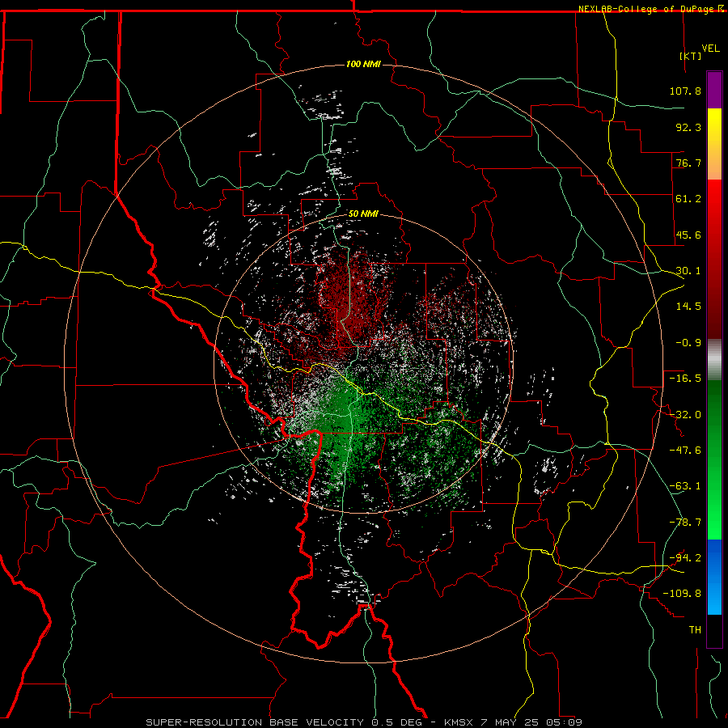Click the green segment of velocity color bar
Screen dimensions: 728x728
point(714,459)
